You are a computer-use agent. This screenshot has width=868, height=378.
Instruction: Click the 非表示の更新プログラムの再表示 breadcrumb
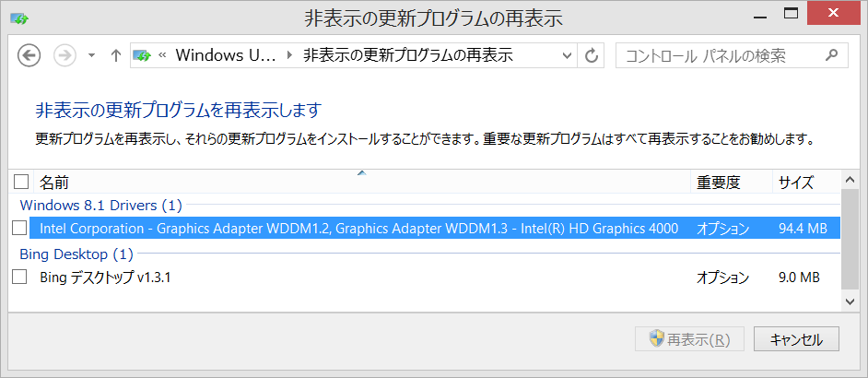click(x=408, y=55)
